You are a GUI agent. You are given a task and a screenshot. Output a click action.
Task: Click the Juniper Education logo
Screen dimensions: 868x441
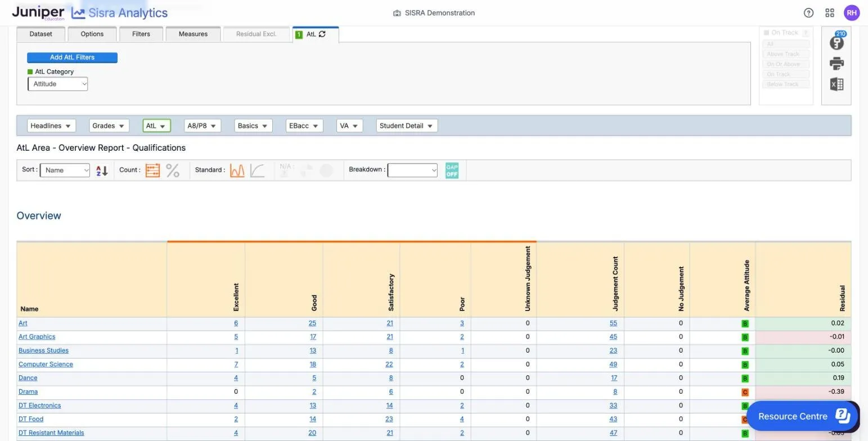[x=38, y=13]
